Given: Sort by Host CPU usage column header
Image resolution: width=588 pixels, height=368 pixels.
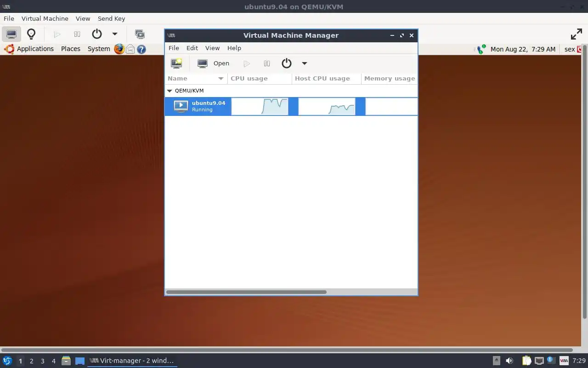Looking at the screenshot, I should [327, 79].
